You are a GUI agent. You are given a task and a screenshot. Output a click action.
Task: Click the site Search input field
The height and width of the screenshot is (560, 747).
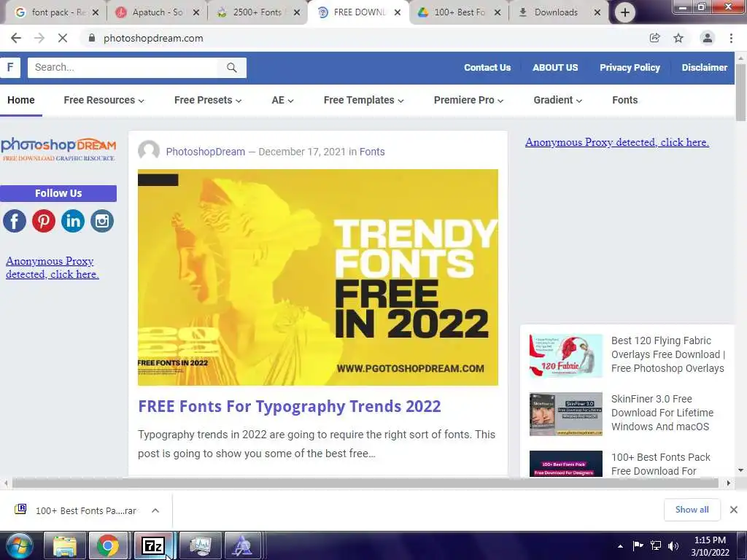pyautogui.click(x=123, y=68)
